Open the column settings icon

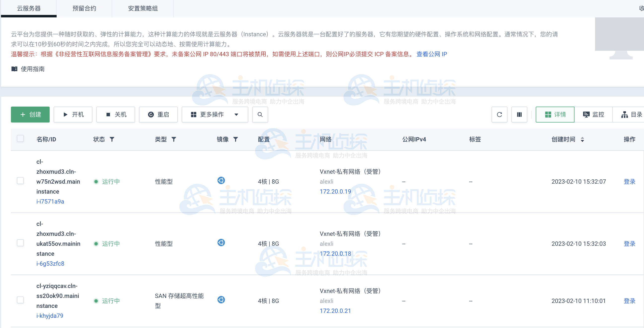[x=519, y=115]
